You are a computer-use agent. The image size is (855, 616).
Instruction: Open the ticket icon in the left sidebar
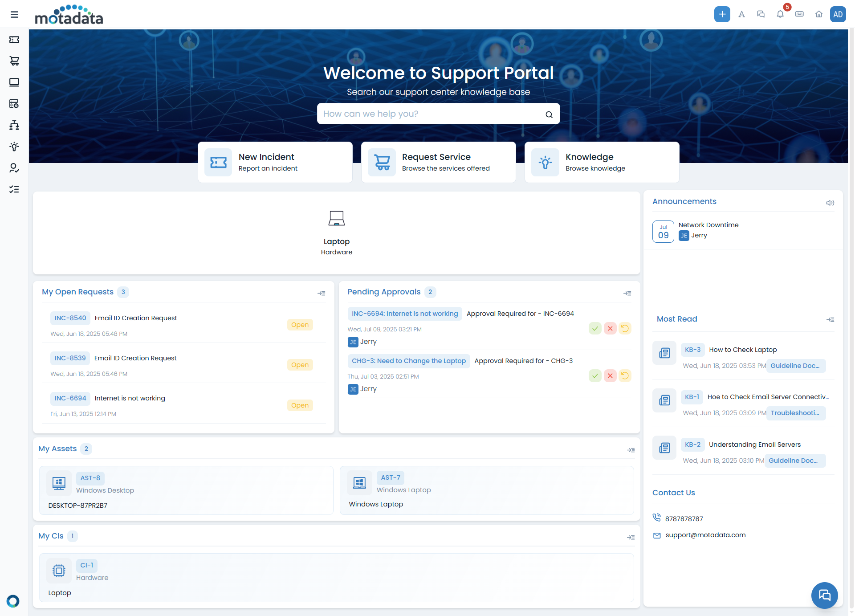pyautogui.click(x=14, y=40)
